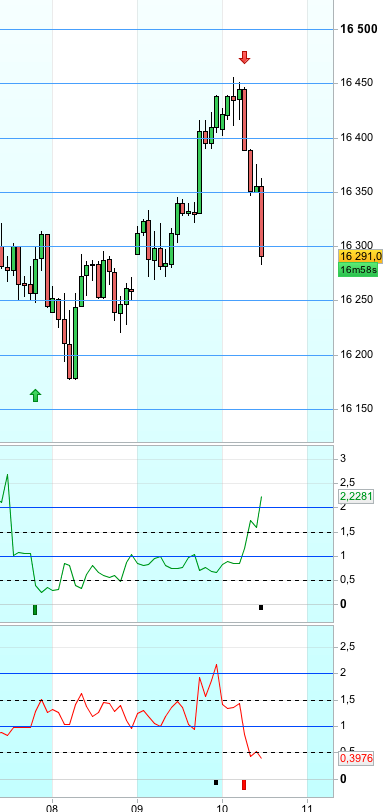Click the 16 450 price axis label
The height and width of the screenshot is (812, 384).
pos(357,83)
